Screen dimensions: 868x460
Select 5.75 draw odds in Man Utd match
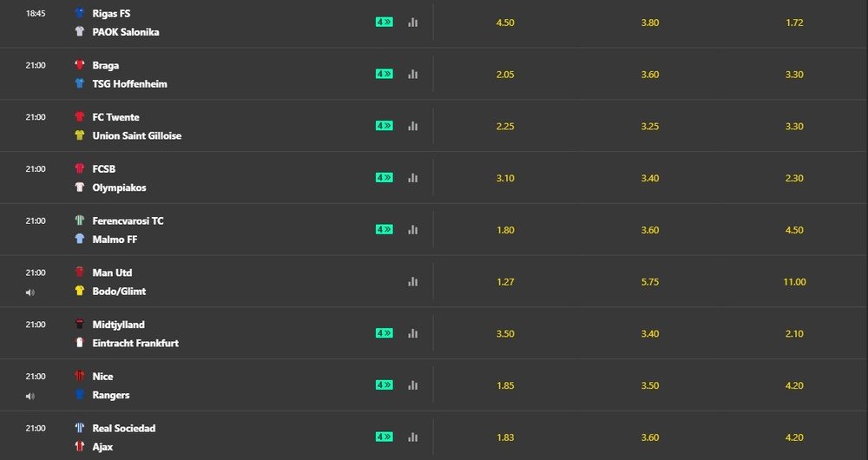pyautogui.click(x=650, y=282)
